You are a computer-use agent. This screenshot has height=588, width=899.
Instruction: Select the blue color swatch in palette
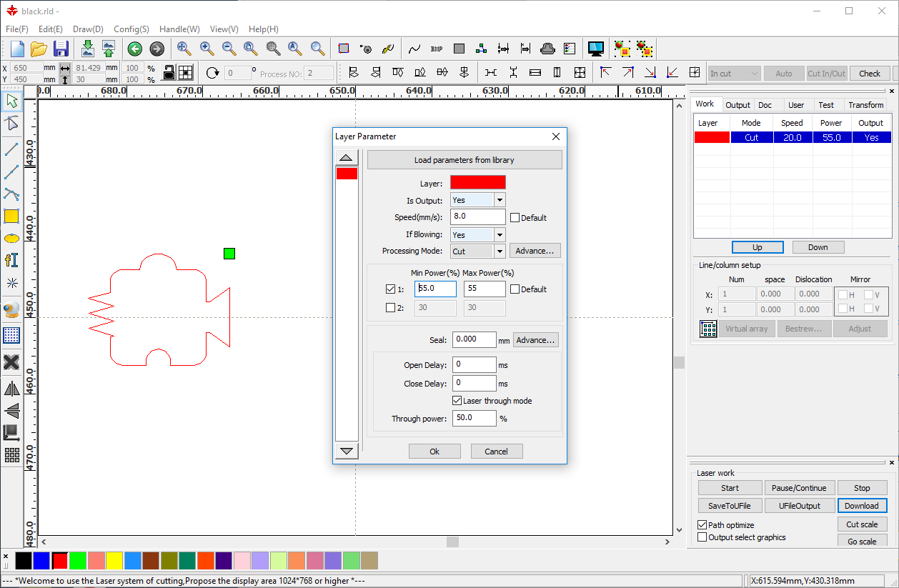(41, 561)
